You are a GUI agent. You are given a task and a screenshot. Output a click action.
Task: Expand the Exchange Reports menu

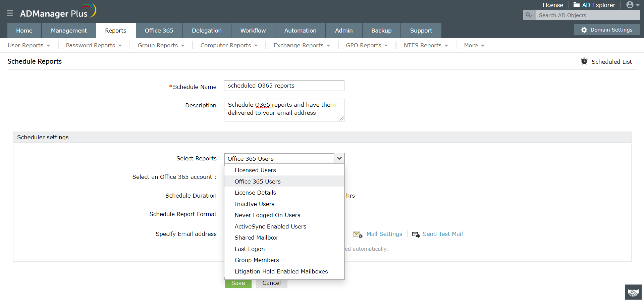coord(302,45)
